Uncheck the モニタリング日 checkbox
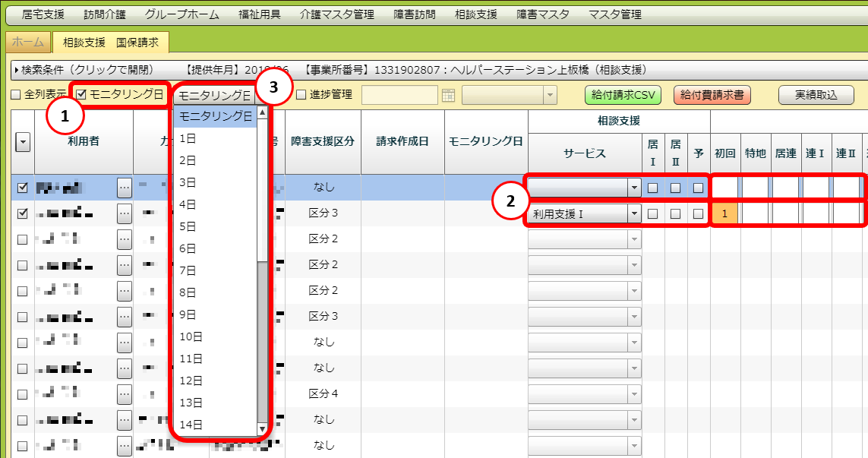This screenshot has height=458, width=868. [x=81, y=95]
